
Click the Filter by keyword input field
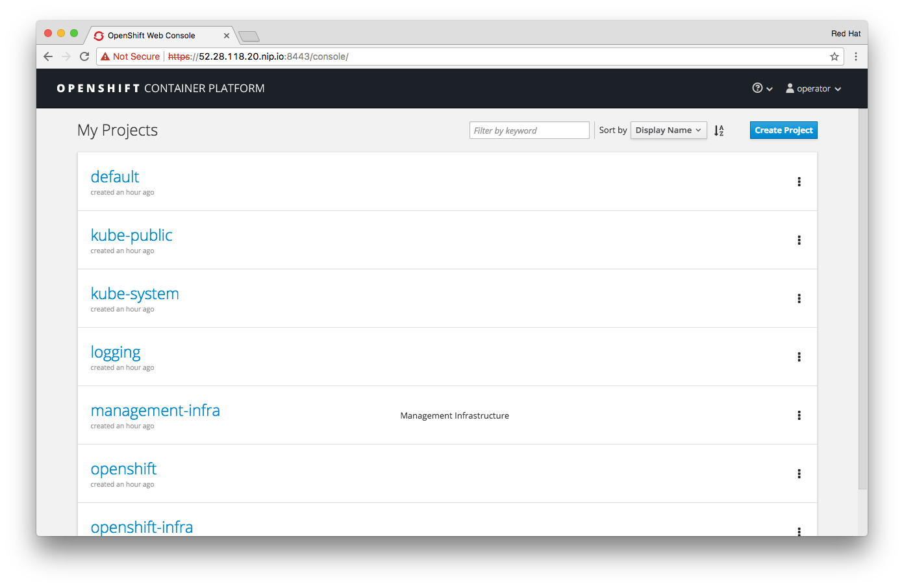[x=529, y=130]
